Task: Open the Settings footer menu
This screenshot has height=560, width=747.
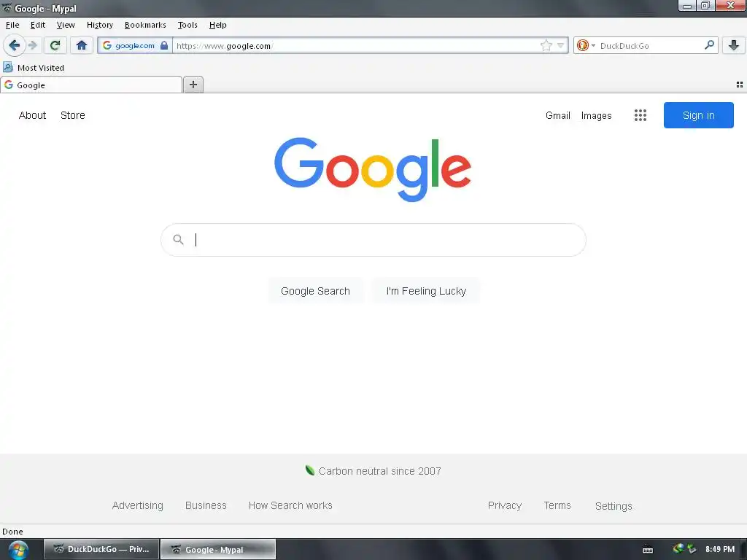Action: (x=614, y=506)
